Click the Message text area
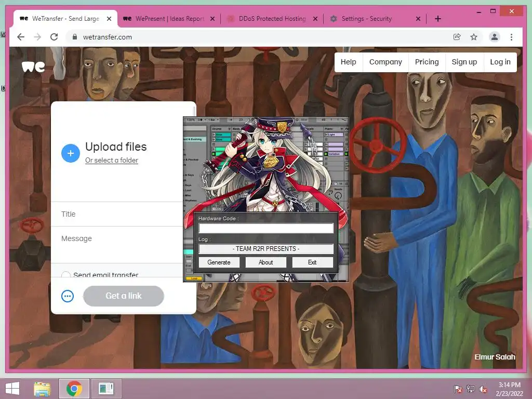532x399 pixels. click(117, 245)
